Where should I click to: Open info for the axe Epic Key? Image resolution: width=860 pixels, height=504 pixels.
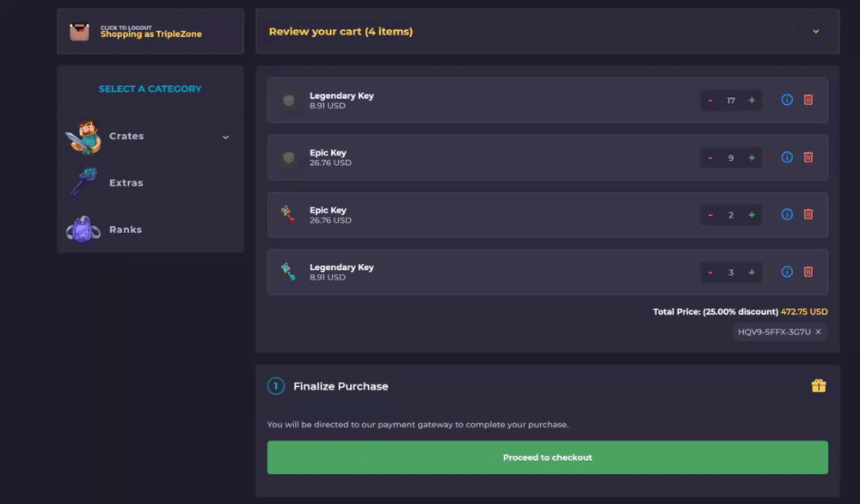[x=786, y=214]
